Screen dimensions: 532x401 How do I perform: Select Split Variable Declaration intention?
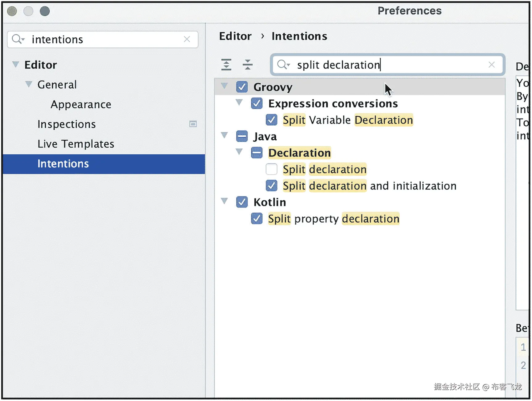click(x=348, y=120)
